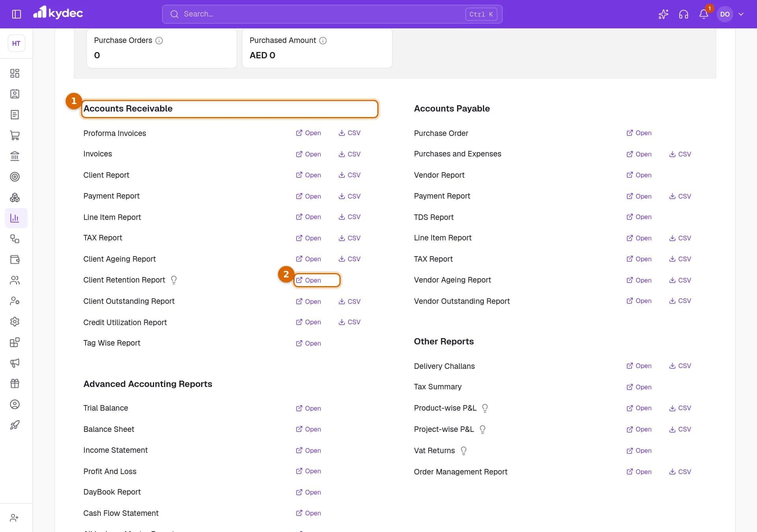Viewport: 757px width, 532px height.
Task: Open the Tax Summary report
Action: coord(639,387)
